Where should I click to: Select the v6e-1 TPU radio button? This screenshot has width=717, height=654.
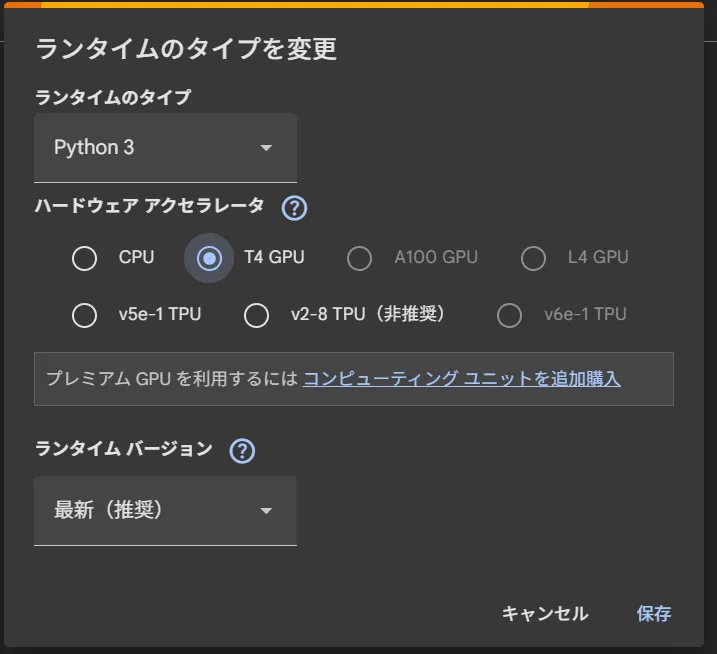click(x=510, y=315)
